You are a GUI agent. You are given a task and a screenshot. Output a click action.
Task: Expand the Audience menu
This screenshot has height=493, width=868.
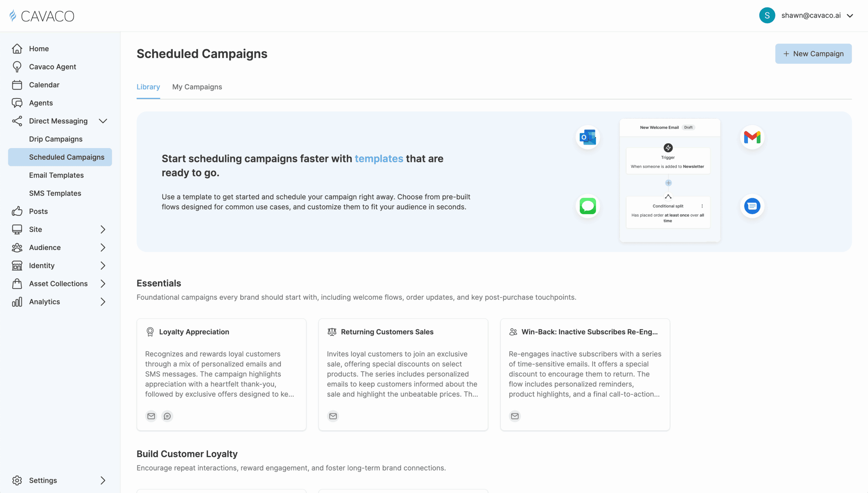pos(103,248)
